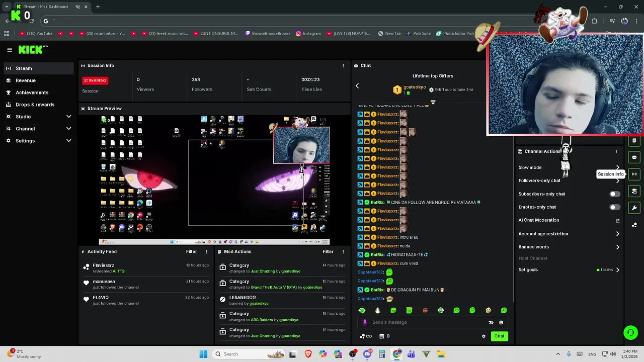This screenshot has height=362, width=644.
Task: Click the three-dots icon under wrench
Action: (x=634, y=225)
